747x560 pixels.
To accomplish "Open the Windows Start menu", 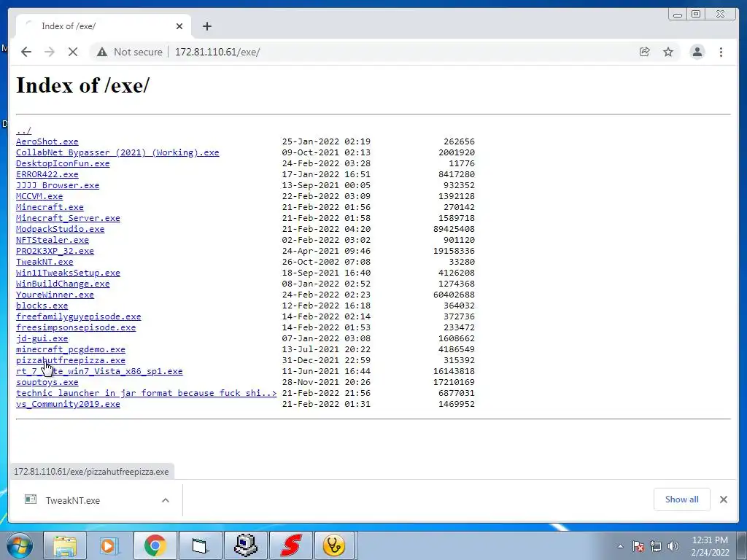I will 20,545.
